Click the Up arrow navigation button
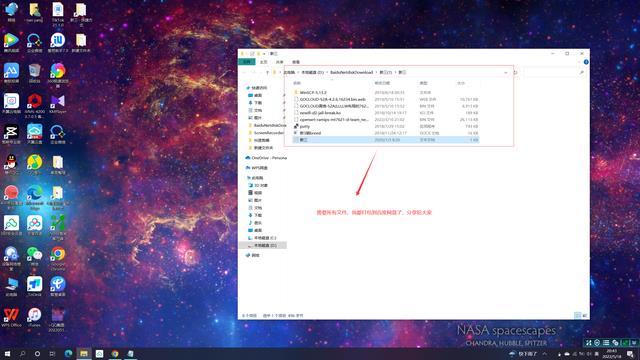The height and width of the screenshot is (360, 640). tap(267, 73)
